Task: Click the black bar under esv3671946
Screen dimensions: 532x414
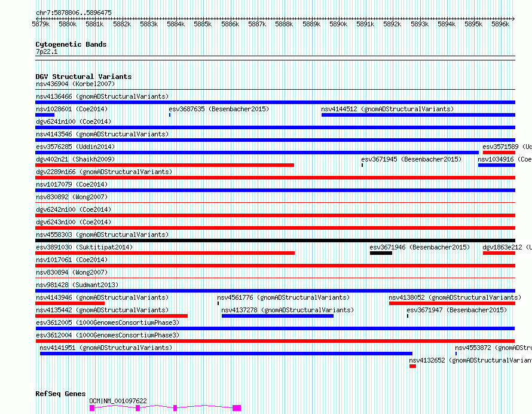Action: click(381, 253)
